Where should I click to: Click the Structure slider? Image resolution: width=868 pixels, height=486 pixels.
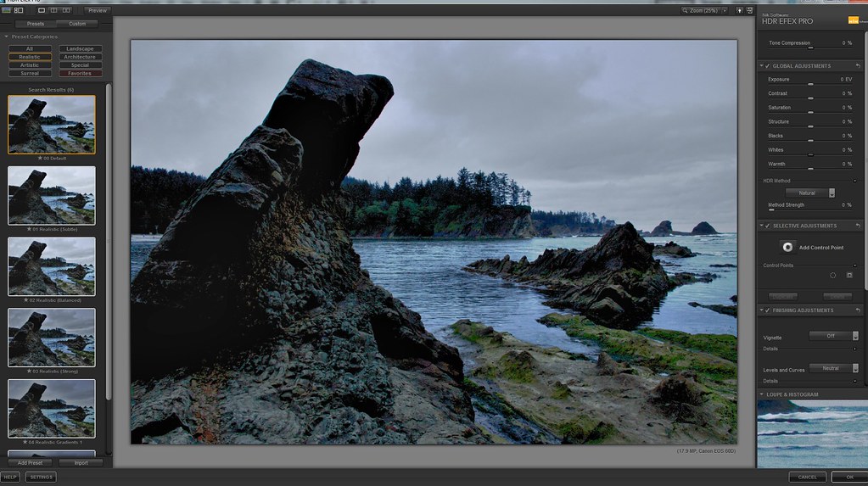coord(810,126)
